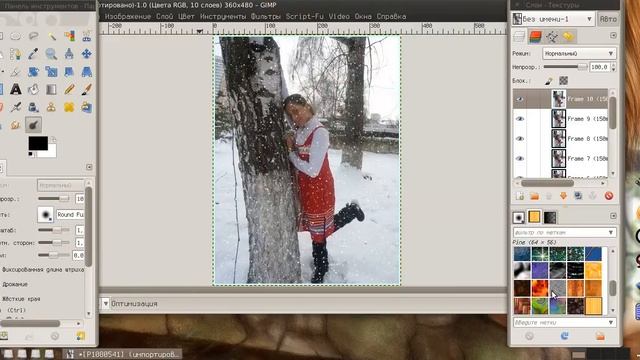Lower the selected layer
This screenshot has width=640, height=360.
point(564,196)
